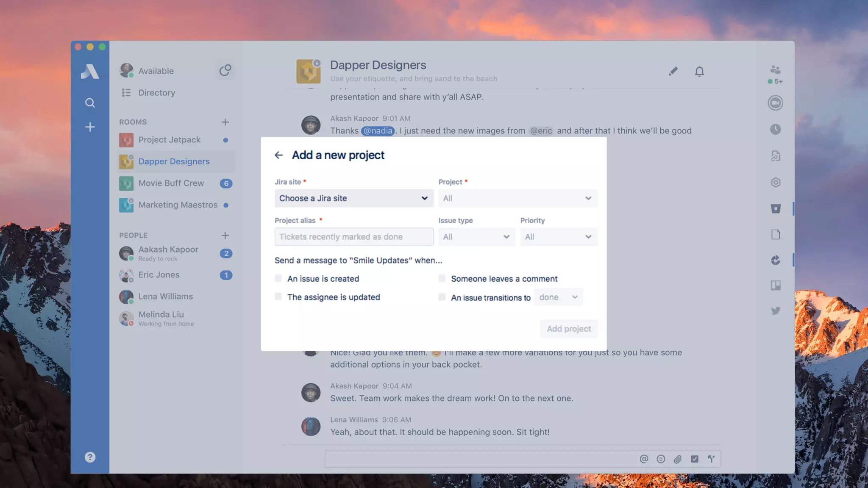Click the pencil edit room icon

[673, 71]
